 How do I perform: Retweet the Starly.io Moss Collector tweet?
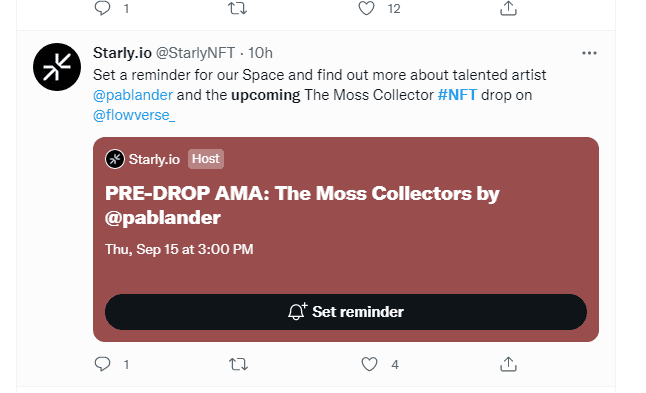click(238, 364)
